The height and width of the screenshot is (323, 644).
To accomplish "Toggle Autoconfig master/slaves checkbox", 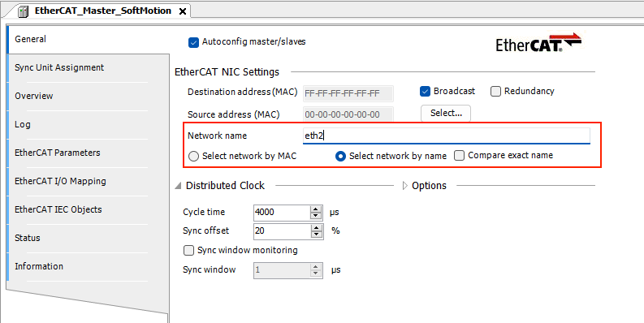I will [193, 42].
